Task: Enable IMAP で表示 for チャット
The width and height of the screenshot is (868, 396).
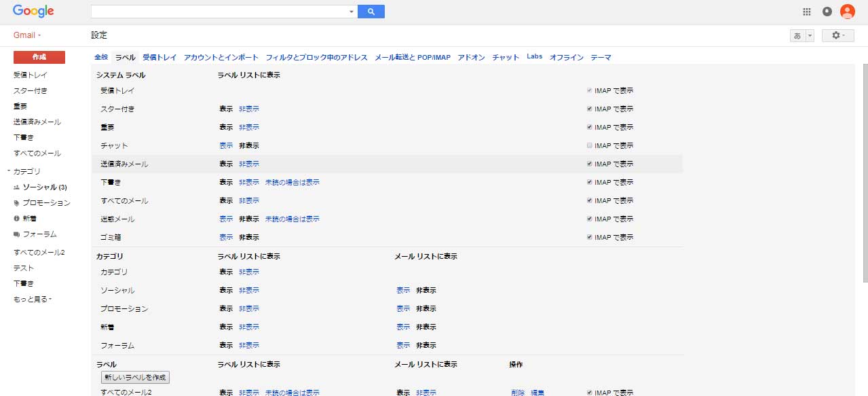Action: (589, 145)
